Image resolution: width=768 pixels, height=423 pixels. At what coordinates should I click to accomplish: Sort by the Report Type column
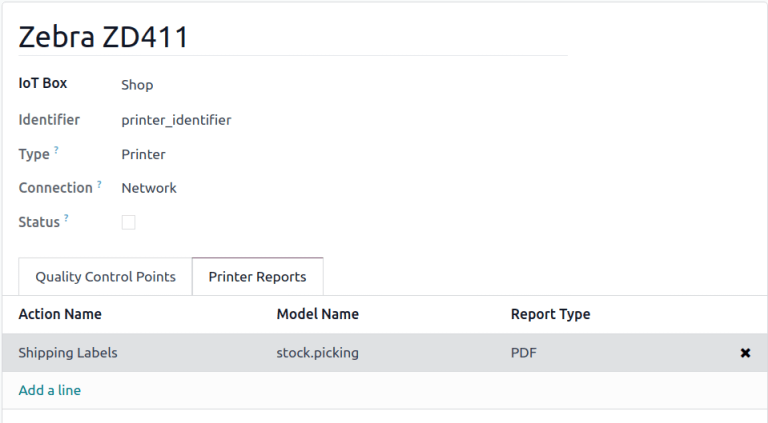[x=550, y=314]
